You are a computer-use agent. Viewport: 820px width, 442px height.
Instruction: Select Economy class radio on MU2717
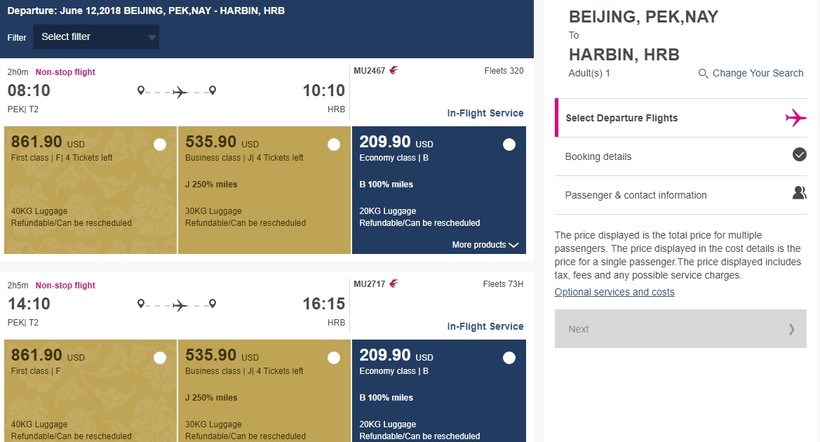(x=509, y=358)
